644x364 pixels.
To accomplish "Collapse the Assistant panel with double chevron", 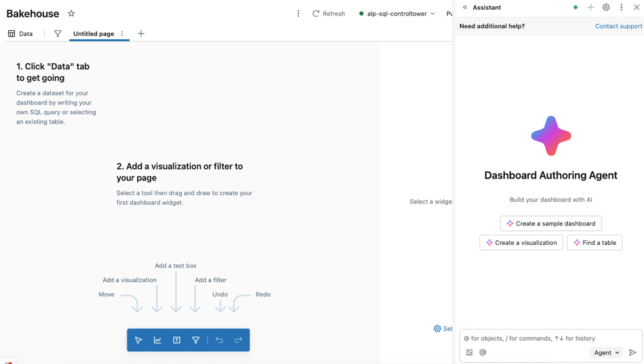I will click(465, 8).
